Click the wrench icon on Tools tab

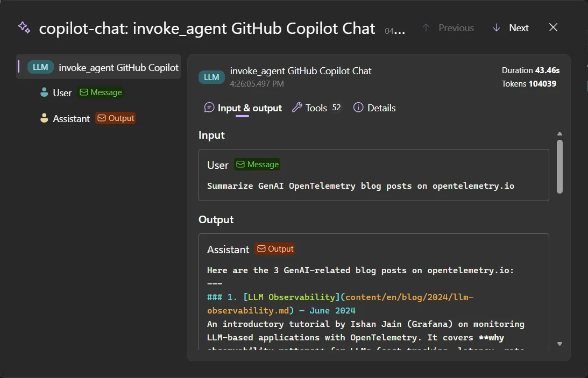tap(297, 108)
